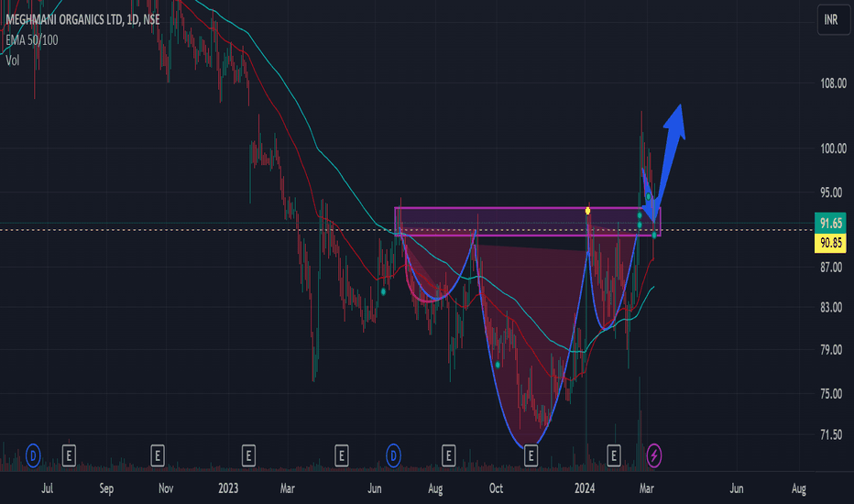Click the 75.00 price scale value
854x504 pixels.
(x=831, y=393)
